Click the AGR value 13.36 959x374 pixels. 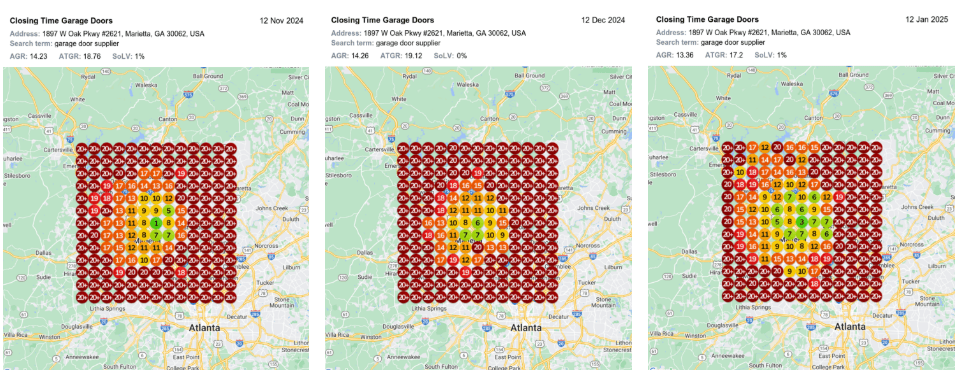tap(685, 55)
